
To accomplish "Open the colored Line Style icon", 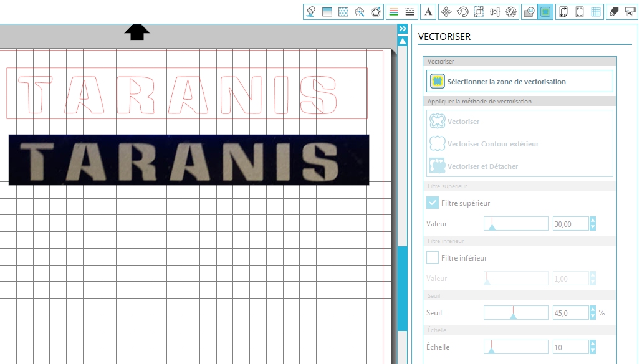I will pyautogui.click(x=393, y=12).
